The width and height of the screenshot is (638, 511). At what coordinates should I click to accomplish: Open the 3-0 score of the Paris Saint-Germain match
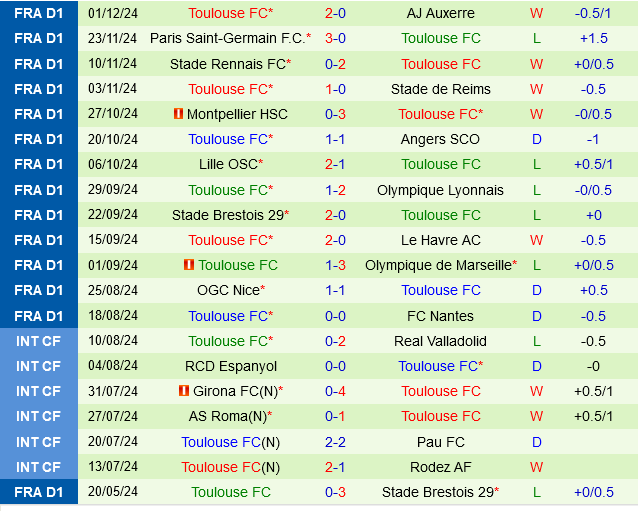point(335,38)
